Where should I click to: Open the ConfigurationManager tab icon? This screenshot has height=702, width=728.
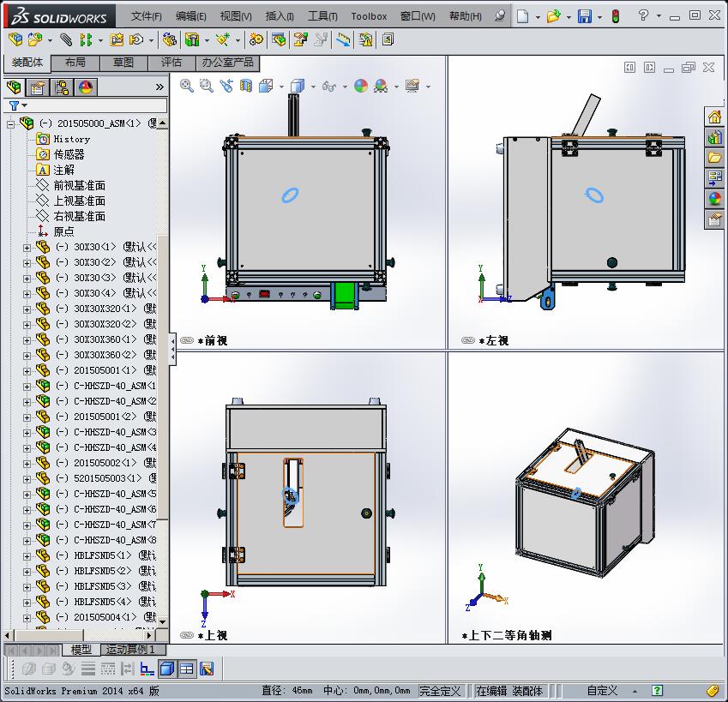point(61,87)
